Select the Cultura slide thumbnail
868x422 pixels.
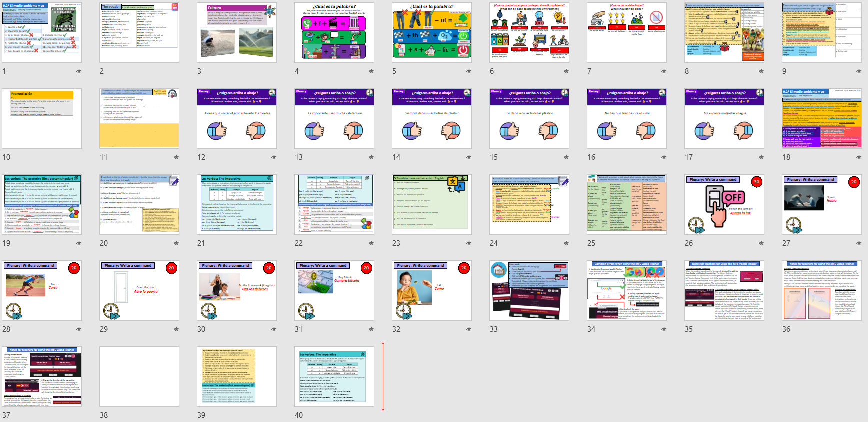pos(237,32)
